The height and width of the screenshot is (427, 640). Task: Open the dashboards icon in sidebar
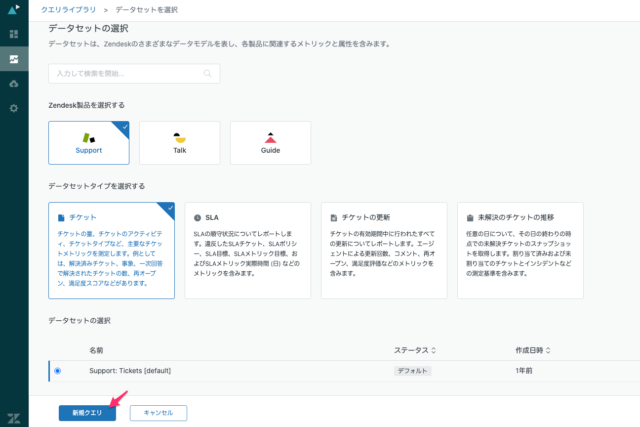pos(14,34)
